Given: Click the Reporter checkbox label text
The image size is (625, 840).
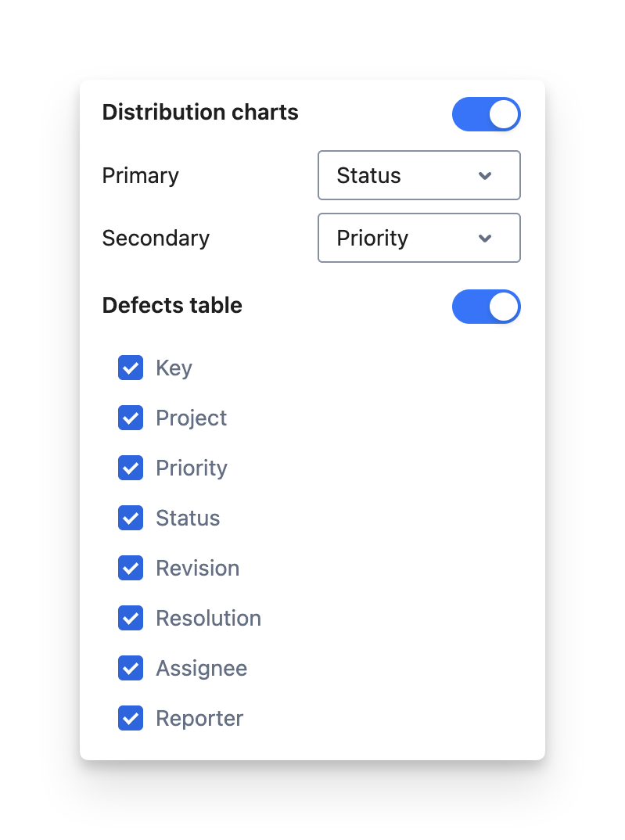Looking at the screenshot, I should [199, 718].
